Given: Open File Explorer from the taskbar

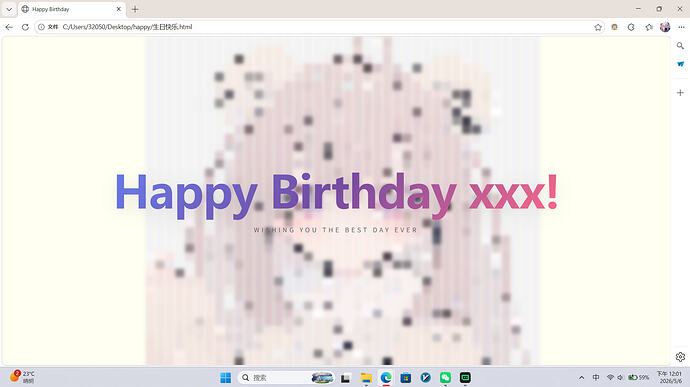Looking at the screenshot, I should tap(366, 378).
